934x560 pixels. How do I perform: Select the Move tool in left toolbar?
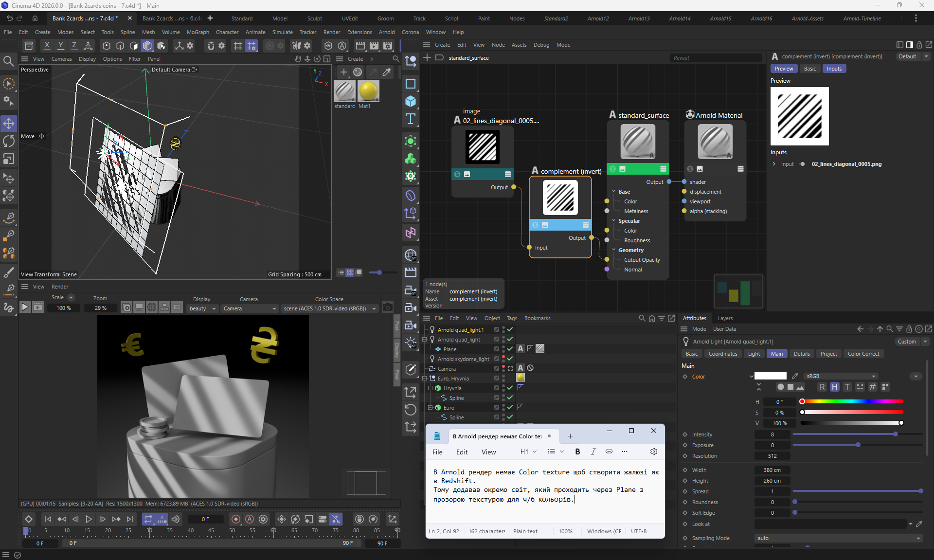point(9,124)
